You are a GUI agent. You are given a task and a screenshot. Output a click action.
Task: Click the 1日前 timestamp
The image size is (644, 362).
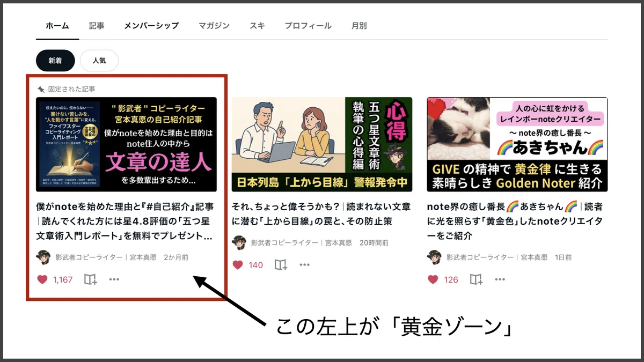pos(564,257)
